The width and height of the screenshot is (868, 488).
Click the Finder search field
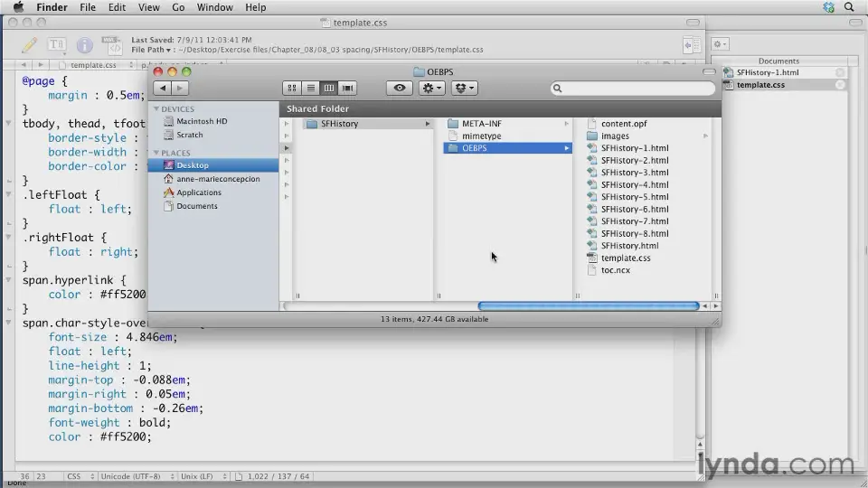(x=633, y=88)
